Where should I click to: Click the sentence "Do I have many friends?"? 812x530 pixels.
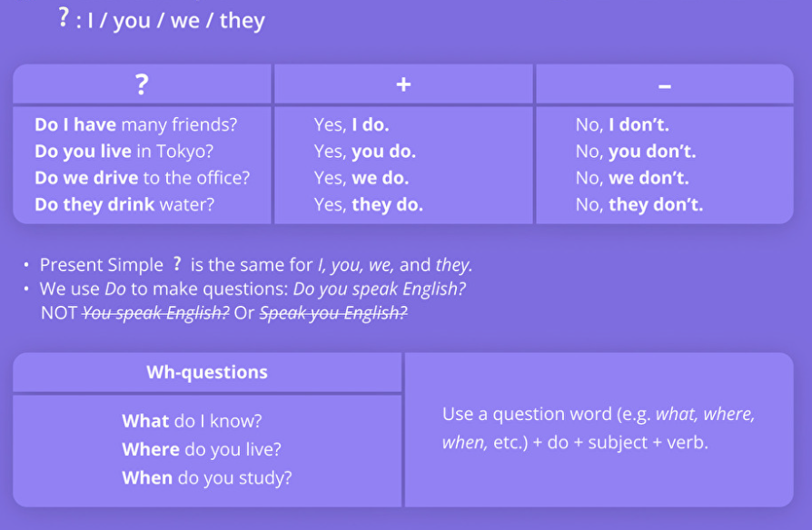[x=141, y=125]
